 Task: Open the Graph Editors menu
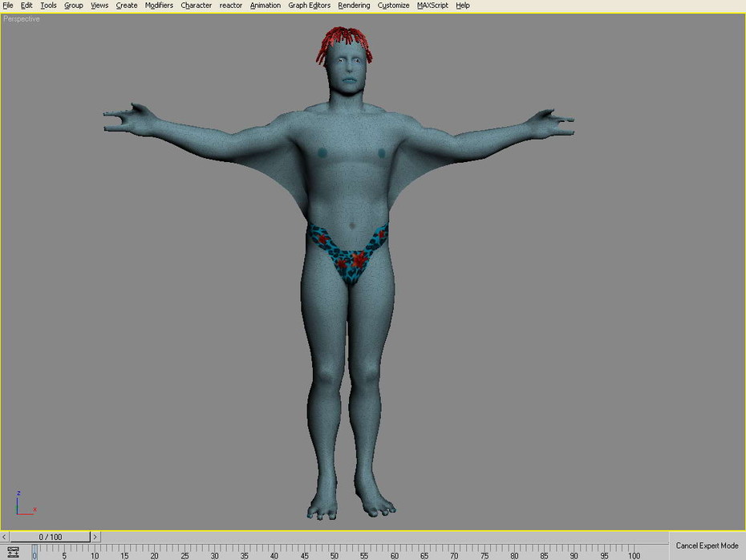pyautogui.click(x=309, y=6)
